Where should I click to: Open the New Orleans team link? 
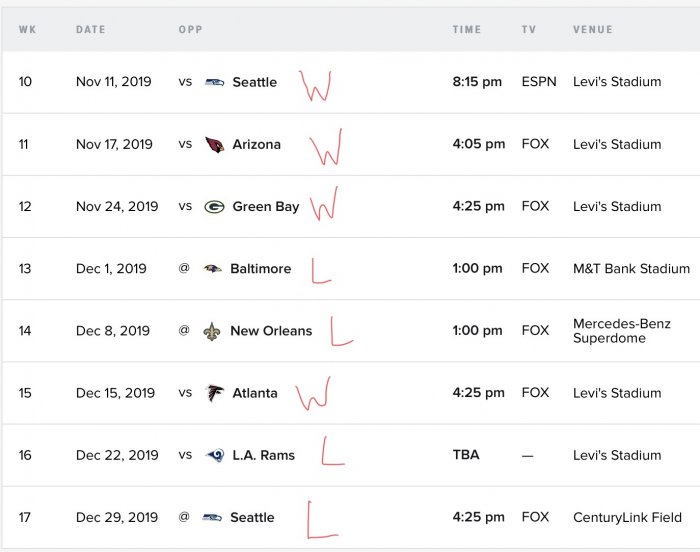tap(271, 330)
